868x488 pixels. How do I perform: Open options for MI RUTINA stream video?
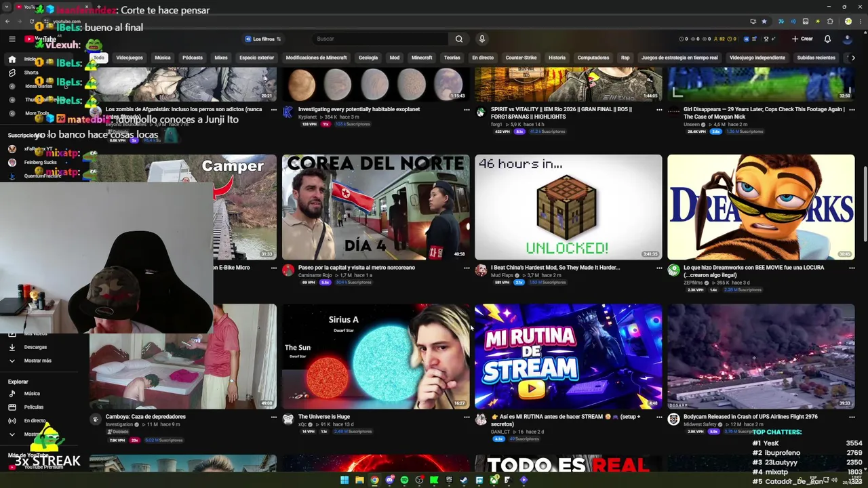point(659,418)
